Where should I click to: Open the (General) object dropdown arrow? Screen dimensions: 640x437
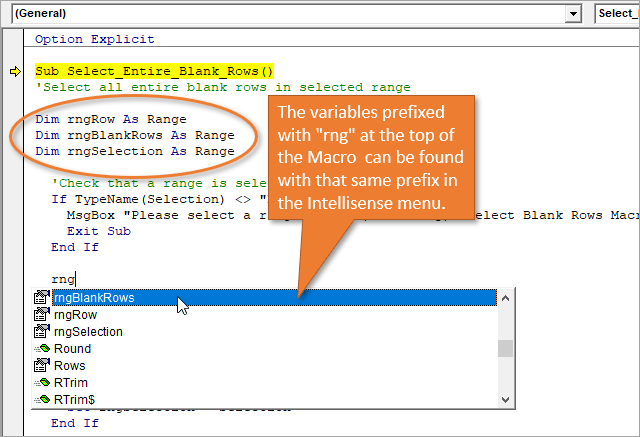(573, 13)
